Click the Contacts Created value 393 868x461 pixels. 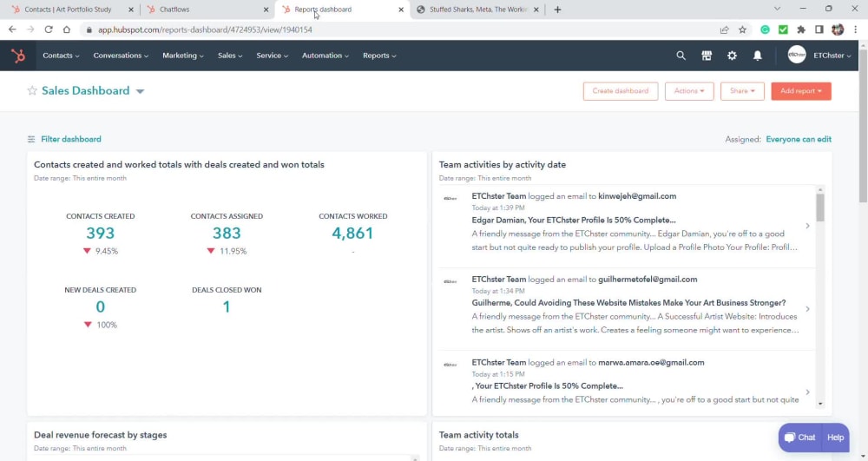tap(100, 233)
